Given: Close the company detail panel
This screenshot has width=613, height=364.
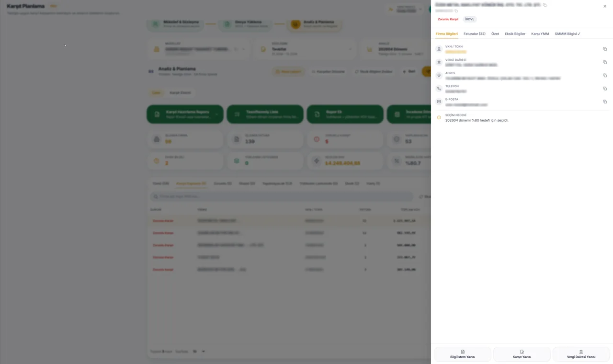Looking at the screenshot, I should coord(605,6).
